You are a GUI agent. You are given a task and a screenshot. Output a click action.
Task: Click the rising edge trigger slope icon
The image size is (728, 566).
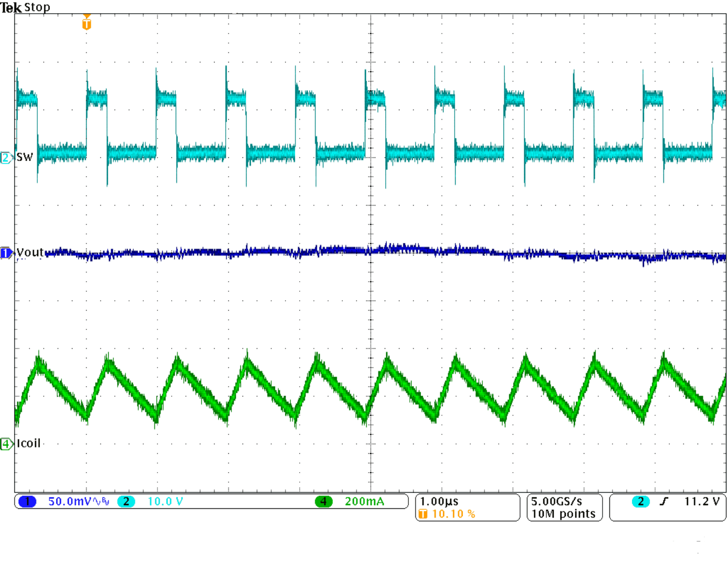pos(664,501)
